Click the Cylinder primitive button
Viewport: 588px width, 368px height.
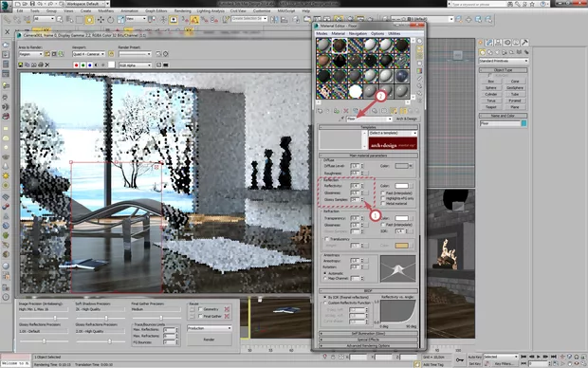click(491, 94)
